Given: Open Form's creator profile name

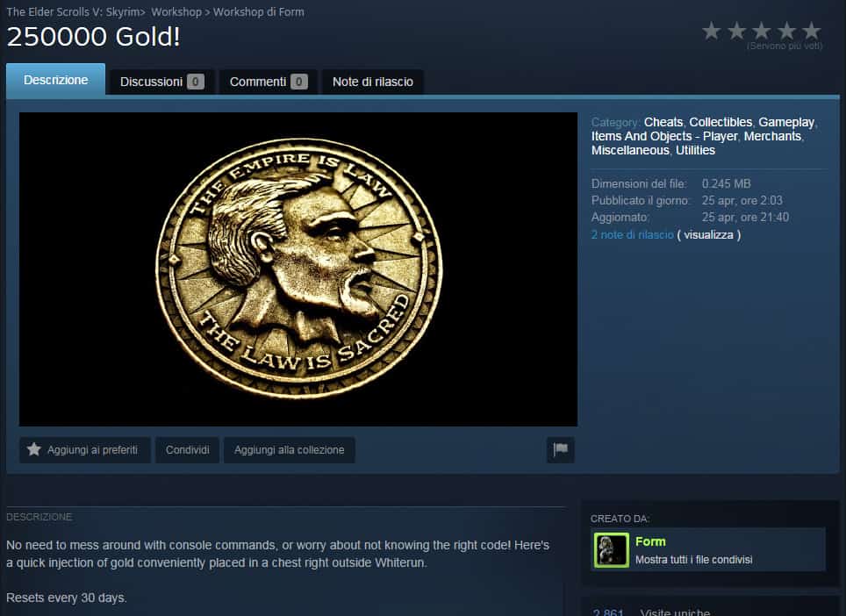Looking at the screenshot, I should click(x=650, y=541).
